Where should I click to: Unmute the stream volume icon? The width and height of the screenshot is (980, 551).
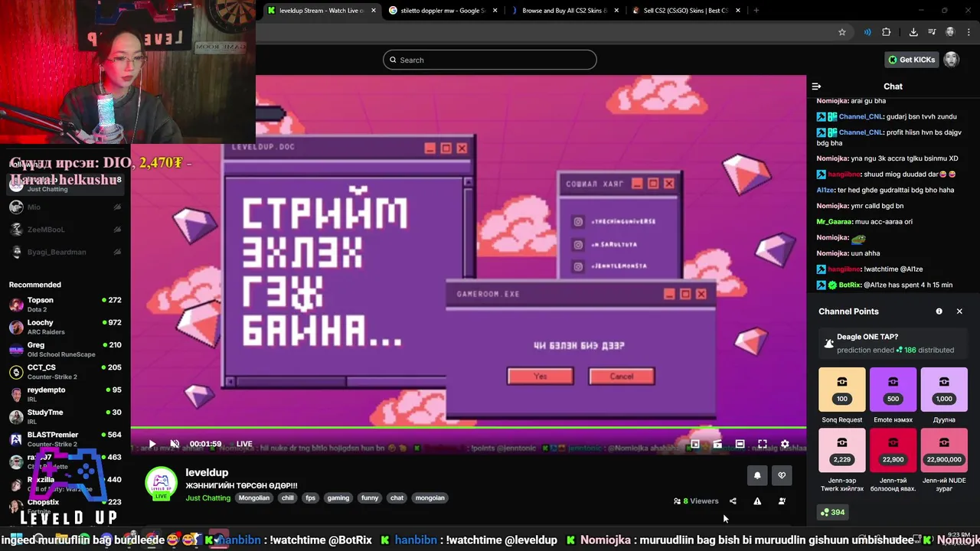pyautogui.click(x=175, y=444)
